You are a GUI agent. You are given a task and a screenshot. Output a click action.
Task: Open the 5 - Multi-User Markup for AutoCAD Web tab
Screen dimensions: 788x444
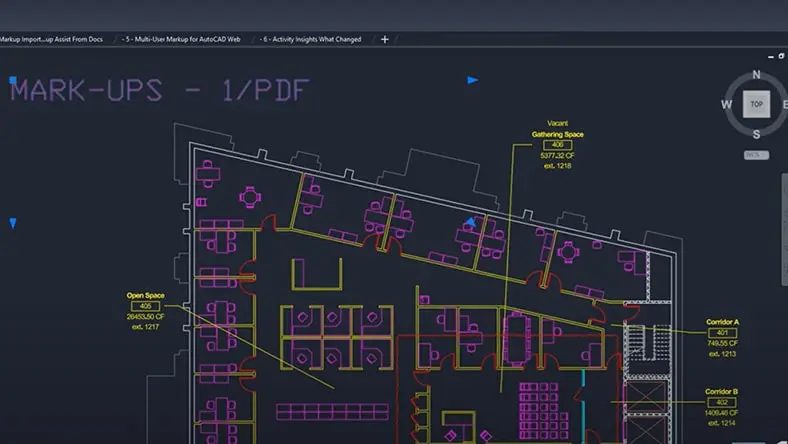coord(181,39)
